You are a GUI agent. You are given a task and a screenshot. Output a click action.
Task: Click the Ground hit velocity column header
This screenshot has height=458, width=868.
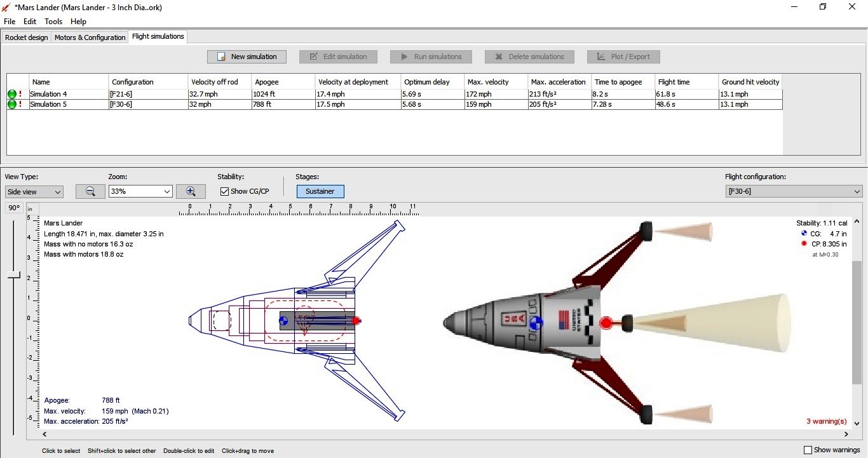pyautogui.click(x=750, y=82)
